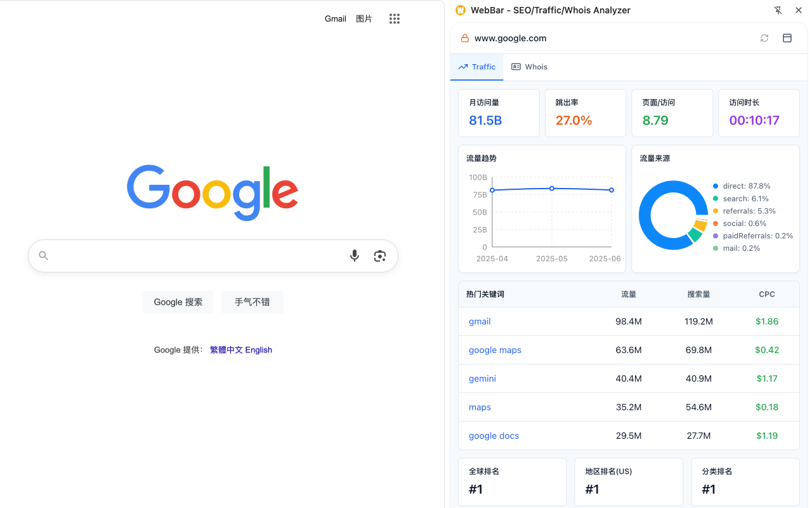Click the blue direct legend dot
The image size is (812, 508).
(716, 186)
